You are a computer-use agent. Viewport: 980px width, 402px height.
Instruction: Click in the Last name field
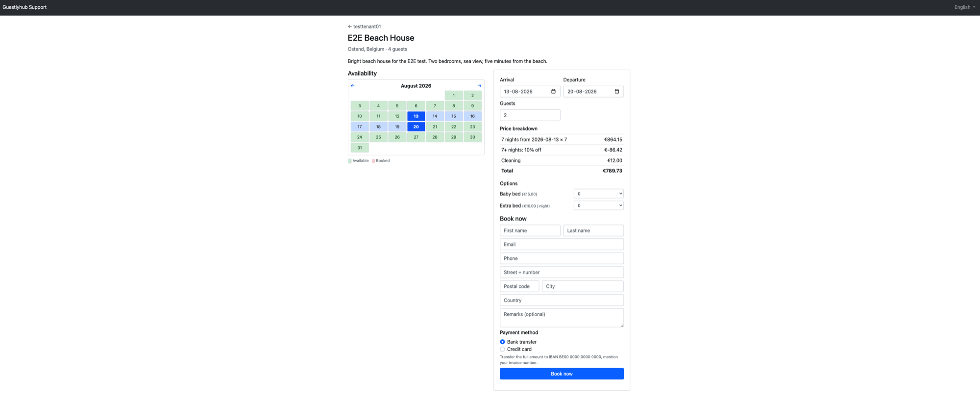tap(593, 230)
